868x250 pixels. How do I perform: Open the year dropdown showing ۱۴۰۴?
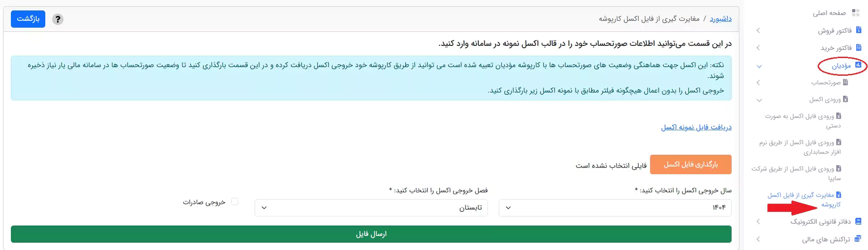coord(615,208)
